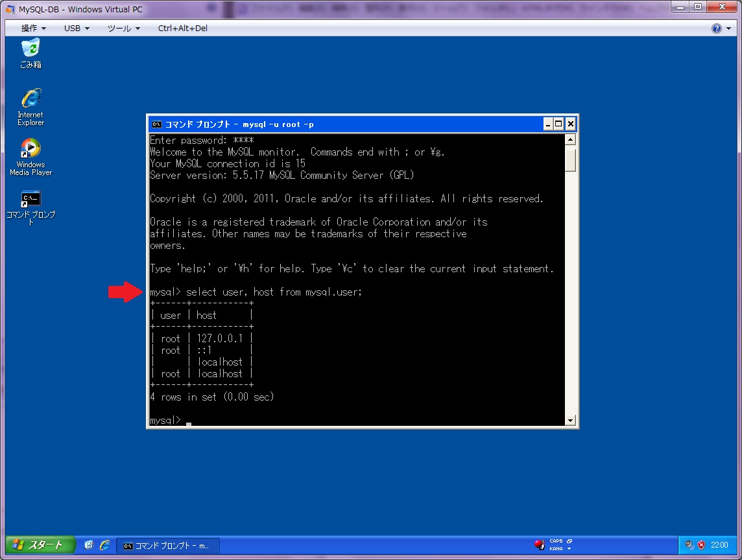Screen dimensions: 742x560
Task: Click the 'Server version: 5.5.17' line
Action: click(282, 175)
